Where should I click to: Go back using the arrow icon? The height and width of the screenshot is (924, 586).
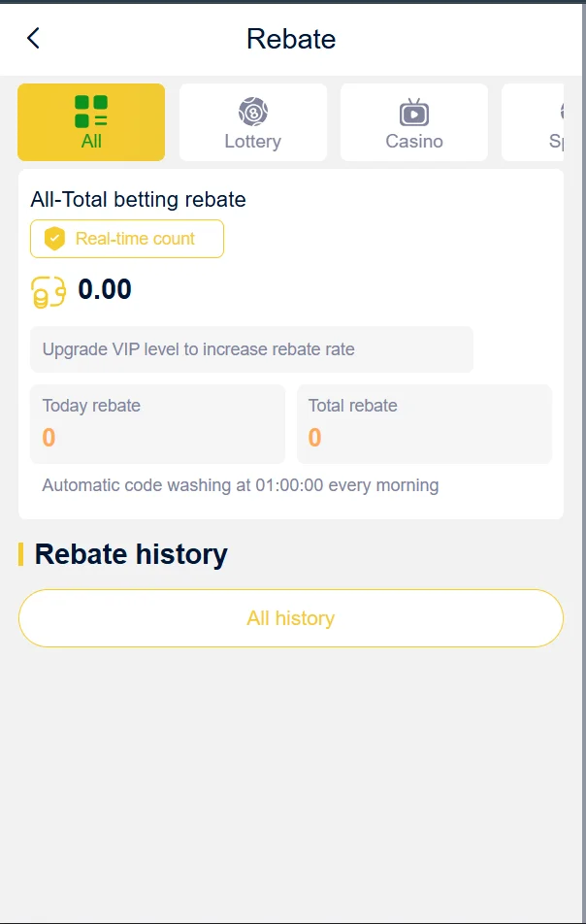pyautogui.click(x=33, y=38)
